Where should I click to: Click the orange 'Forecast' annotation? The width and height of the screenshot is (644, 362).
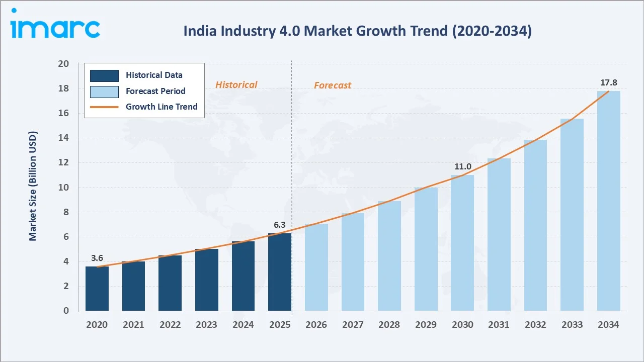(x=333, y=85)
